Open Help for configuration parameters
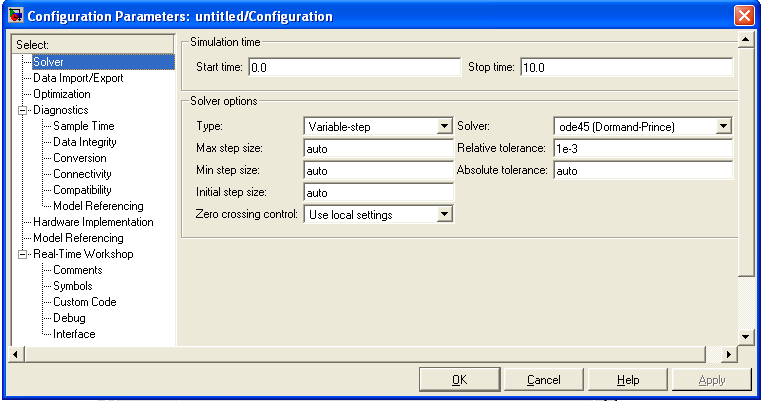Viewport: 763px width, 401px height. 628,380
